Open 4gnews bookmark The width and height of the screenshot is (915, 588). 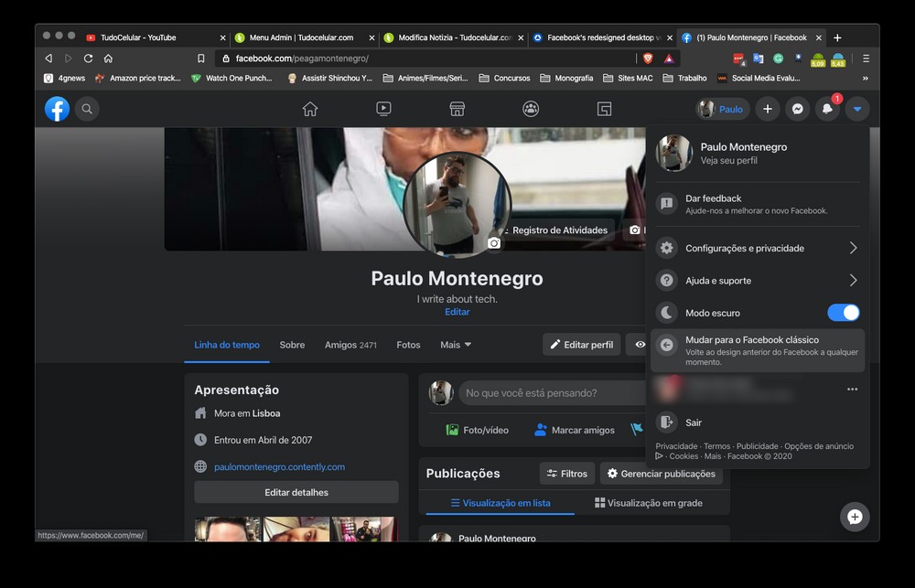64,78
